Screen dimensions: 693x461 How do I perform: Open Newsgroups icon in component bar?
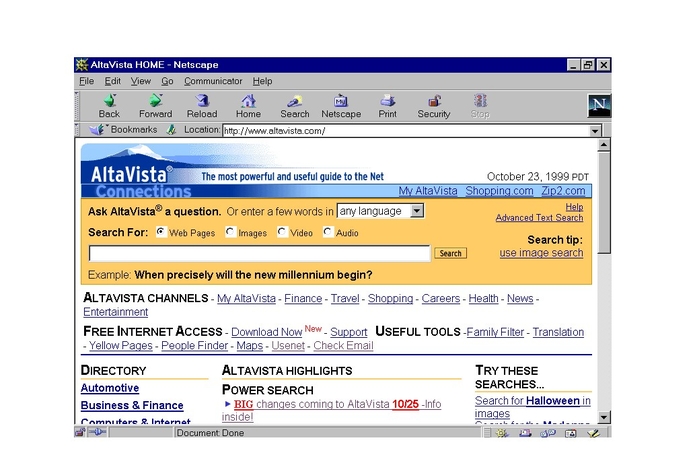tap(548, 433)
